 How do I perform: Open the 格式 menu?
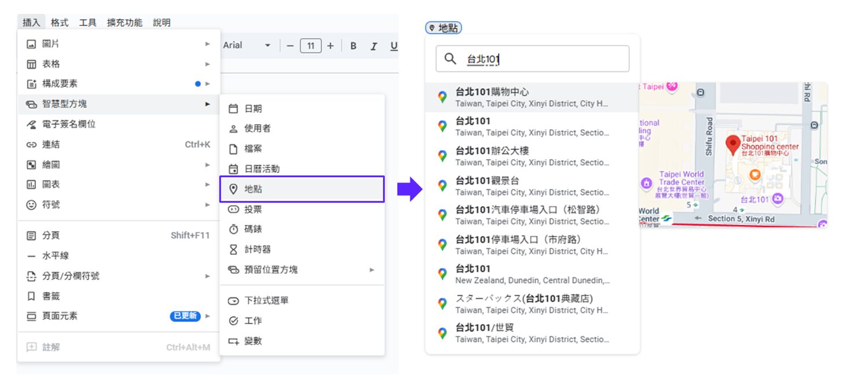[60, 23]
